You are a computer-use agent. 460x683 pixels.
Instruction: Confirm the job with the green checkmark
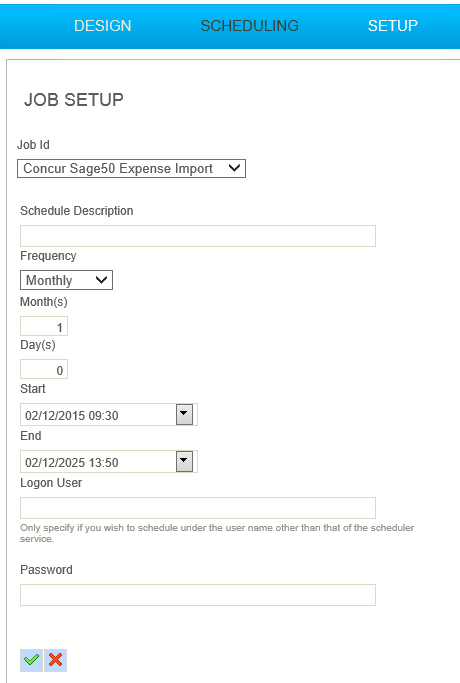tap(31, 660)
